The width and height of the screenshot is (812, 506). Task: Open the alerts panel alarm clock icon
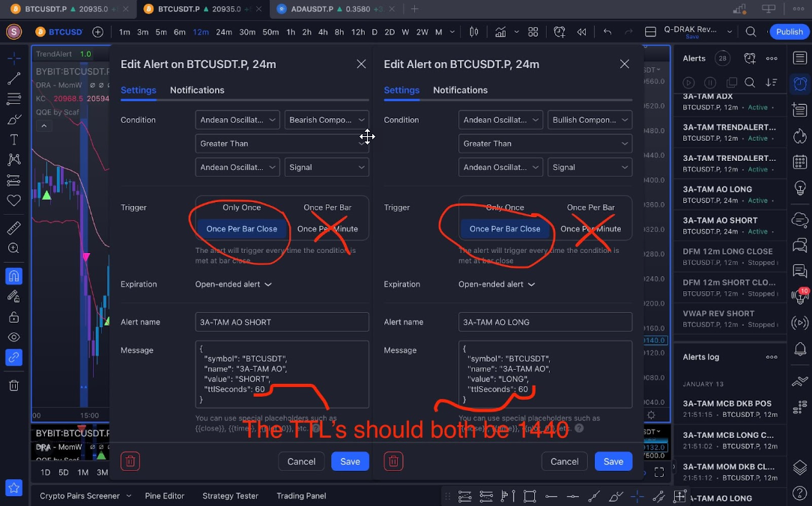click(800, 84)
